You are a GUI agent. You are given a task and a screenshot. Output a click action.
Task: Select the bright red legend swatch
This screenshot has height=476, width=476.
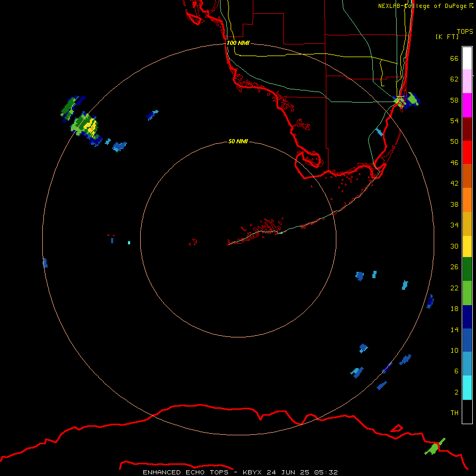click(x=467, y=152)
